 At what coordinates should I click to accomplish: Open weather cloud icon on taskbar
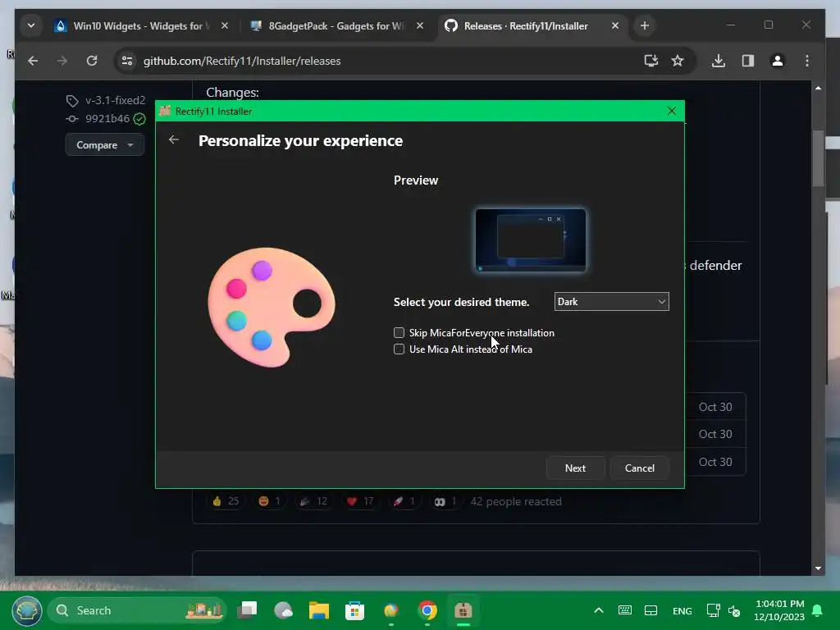click(x=283, y=610)
